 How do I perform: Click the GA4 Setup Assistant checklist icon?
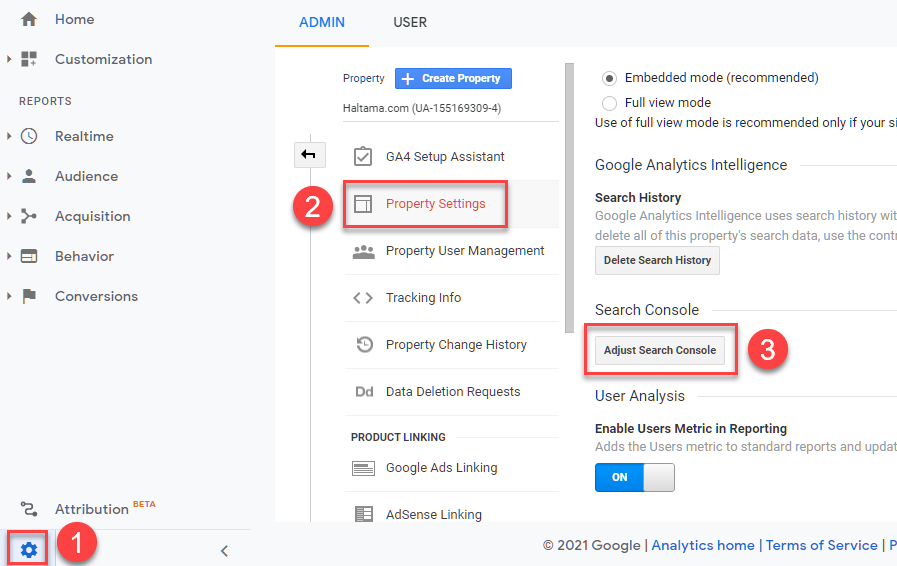click(x=363, y=156)
